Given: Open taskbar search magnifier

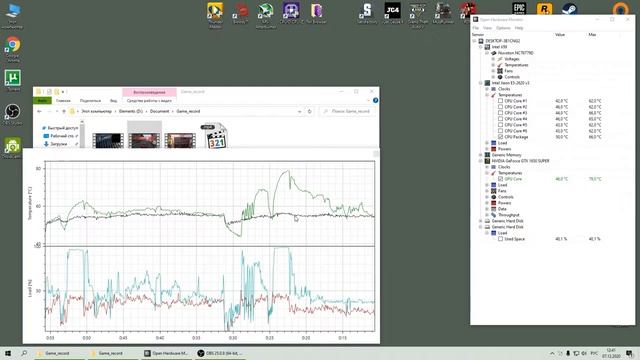Looking at the screenshot, I should (x=24, y=353).
